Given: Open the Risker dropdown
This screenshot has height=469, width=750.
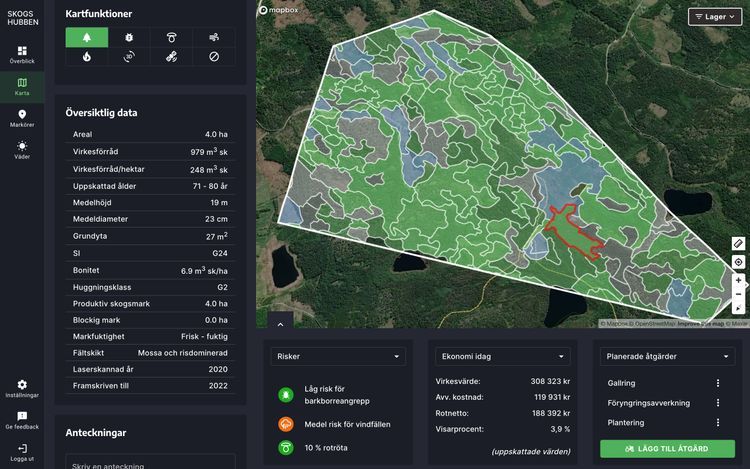Looking at the screenshot, I should click(338, 356).
